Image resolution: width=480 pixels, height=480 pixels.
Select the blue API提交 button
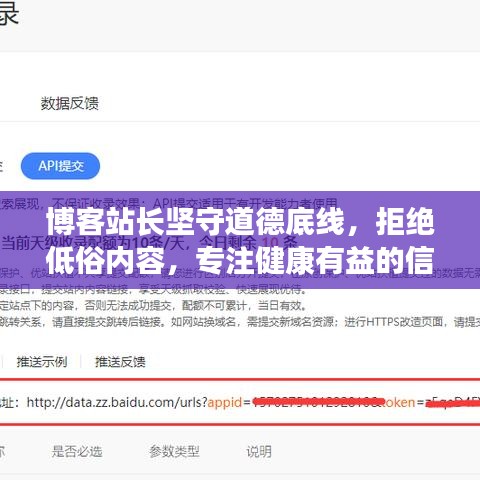(60, 166)
